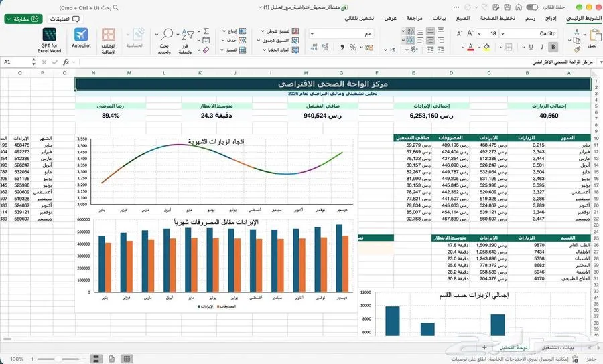Apply yellow fill color bucket
The height and width of the screenshot is (364, 603).
pos(486,48)
